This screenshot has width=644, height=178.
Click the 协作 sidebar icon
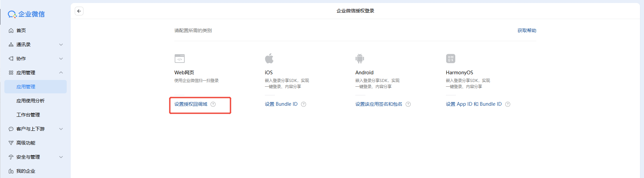tap(11, 59)
